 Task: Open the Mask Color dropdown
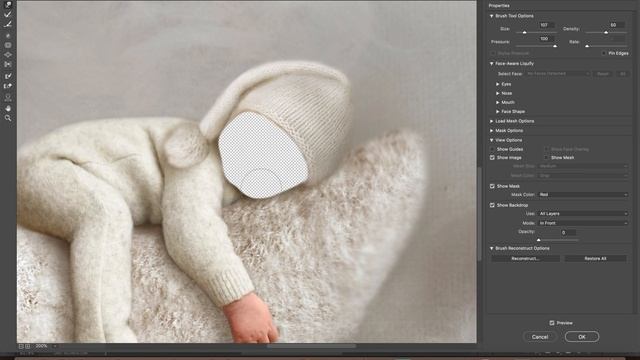tap(582, 195)
